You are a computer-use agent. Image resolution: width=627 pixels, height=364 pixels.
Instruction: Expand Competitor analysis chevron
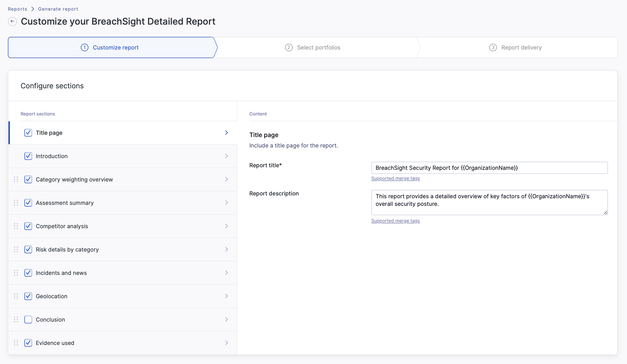tap(227, 226)
